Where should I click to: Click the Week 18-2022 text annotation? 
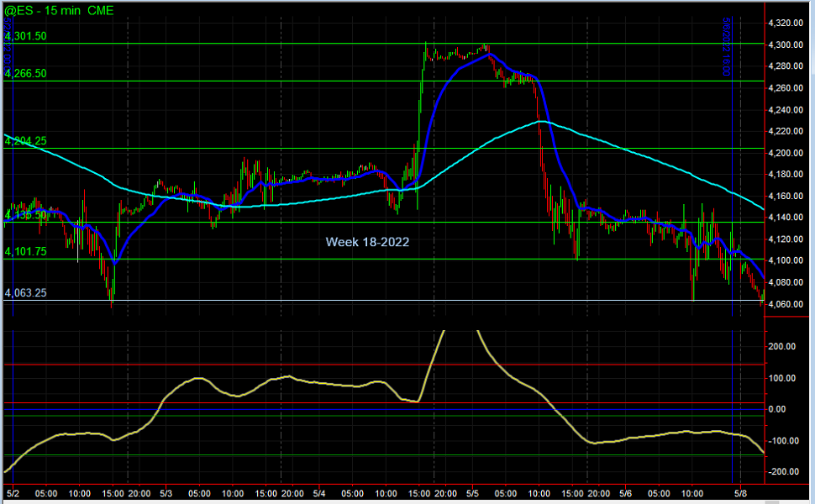click(x=367, y=242)
